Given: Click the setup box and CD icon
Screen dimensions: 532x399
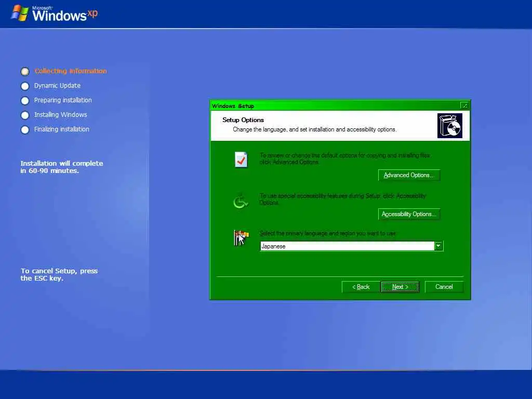Looking at the screenshot, I should click(449, 126).
